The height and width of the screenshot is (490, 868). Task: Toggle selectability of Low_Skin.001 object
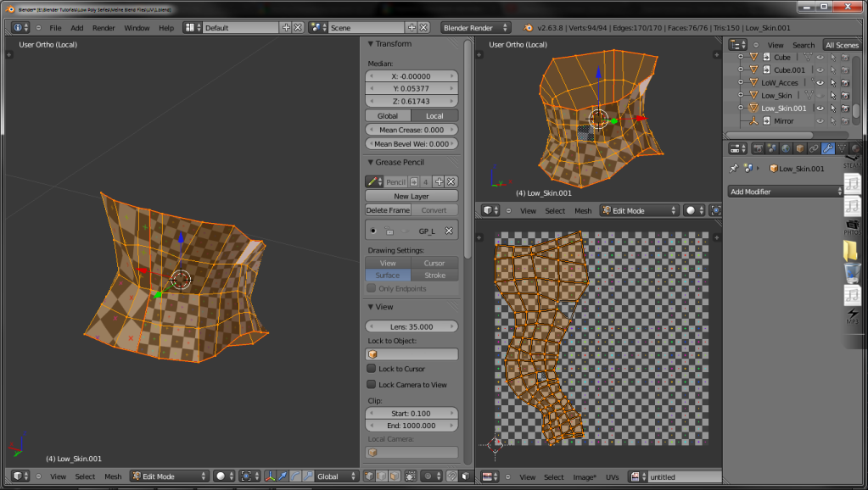tap(833, 109)
